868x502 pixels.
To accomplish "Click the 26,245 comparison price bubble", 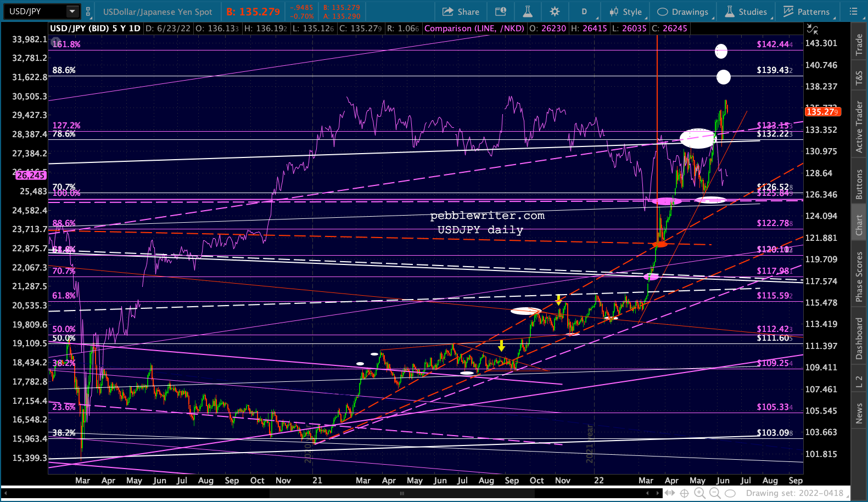I will click(x=31, y=175).
